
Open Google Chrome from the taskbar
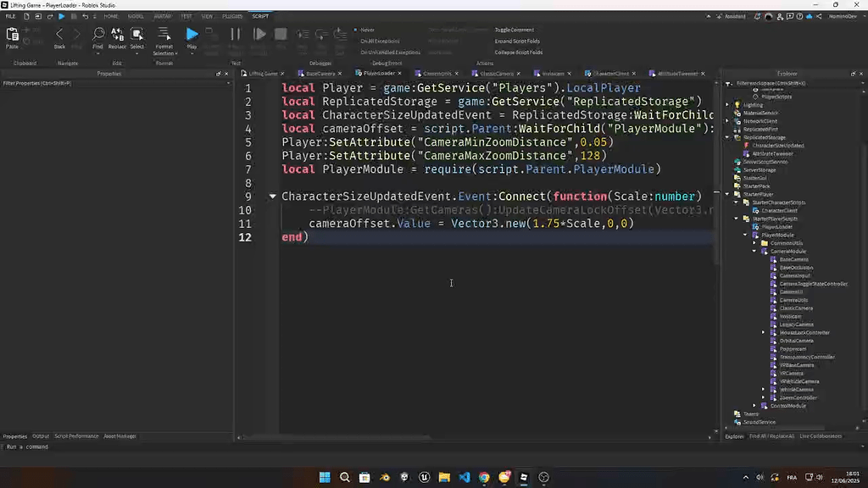tap(484, 477)
